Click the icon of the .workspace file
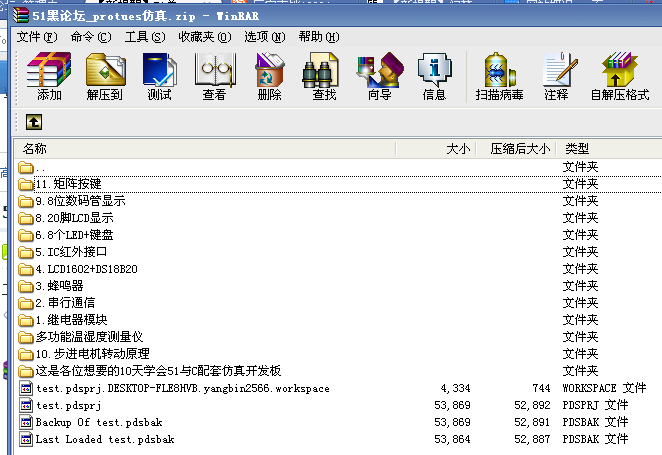 (26, 389)
